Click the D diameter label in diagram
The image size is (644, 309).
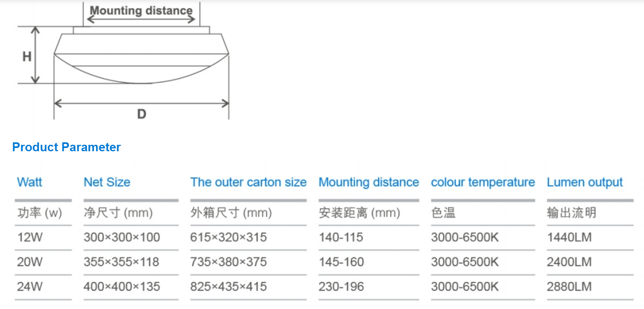[141, 114]
